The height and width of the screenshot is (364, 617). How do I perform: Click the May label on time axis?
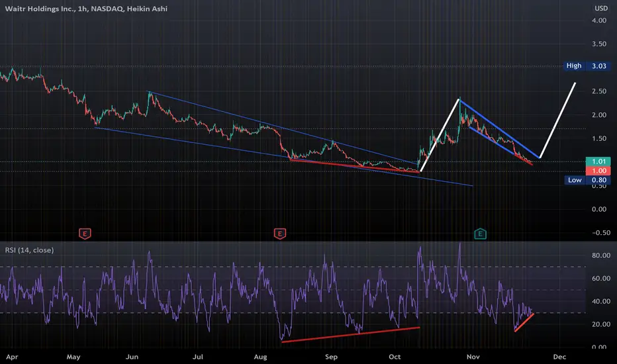(73, 357)
